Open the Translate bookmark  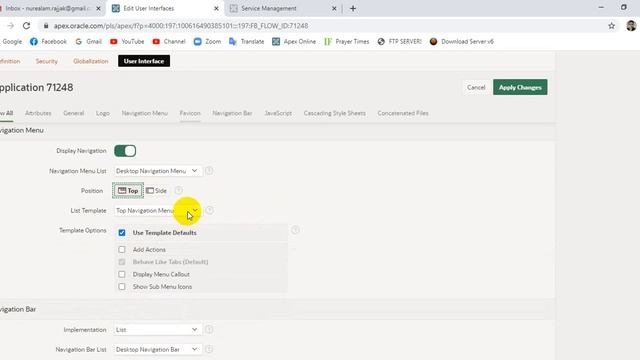click(x=247, y=42)
